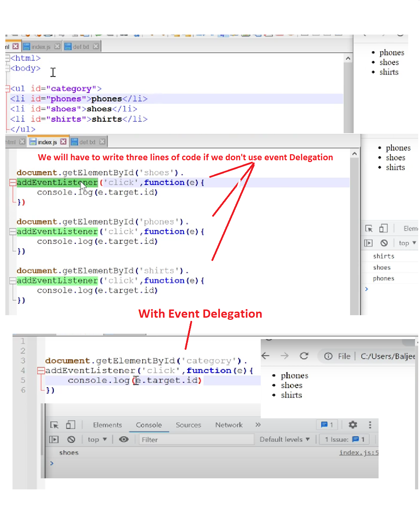The image size is (420, 514).
Task: Open the index.js:5 source link
Action: 358,453
